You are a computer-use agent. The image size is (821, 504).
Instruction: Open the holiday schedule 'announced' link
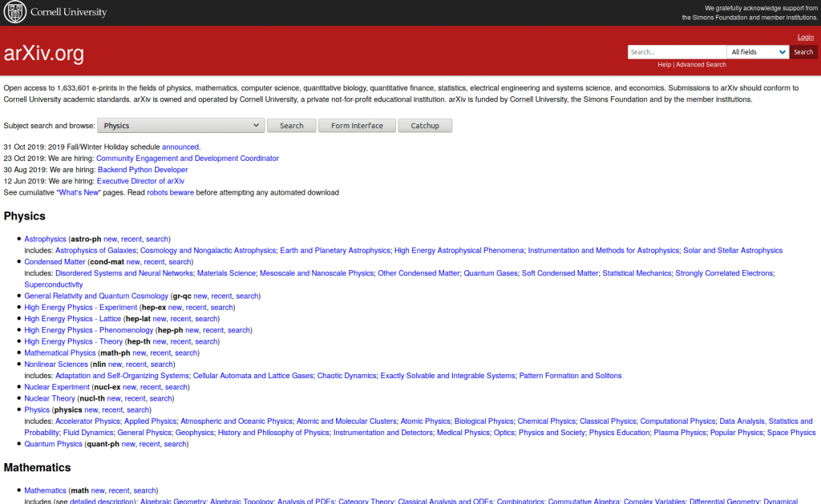click(x=180, y=147)
